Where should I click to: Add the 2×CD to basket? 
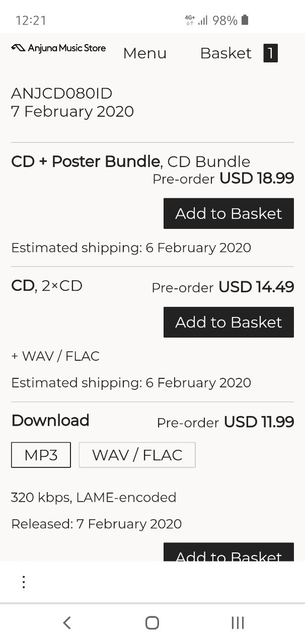pos(228,322)
